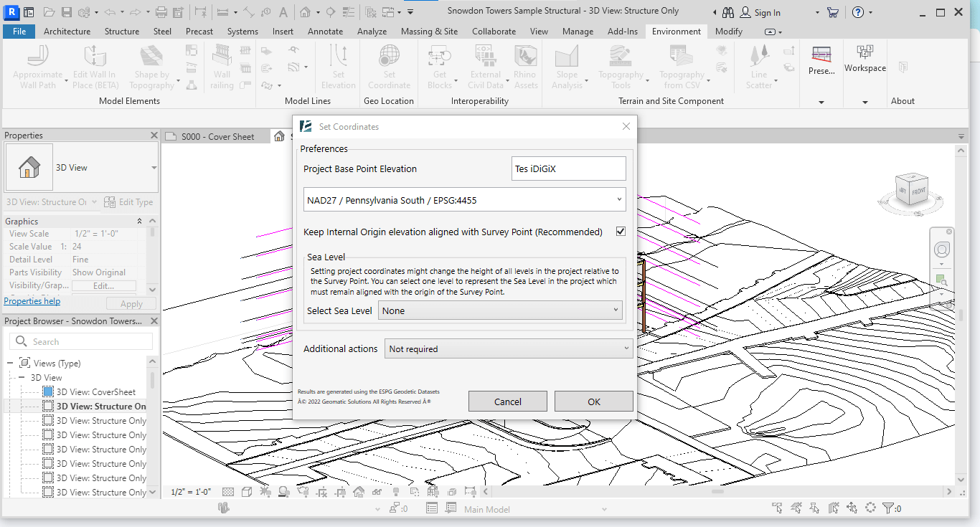Image resolution: width=980 pixels, height=527 pixels.
Task: Click the Properties help link
Action: click(x=32, y=301)
